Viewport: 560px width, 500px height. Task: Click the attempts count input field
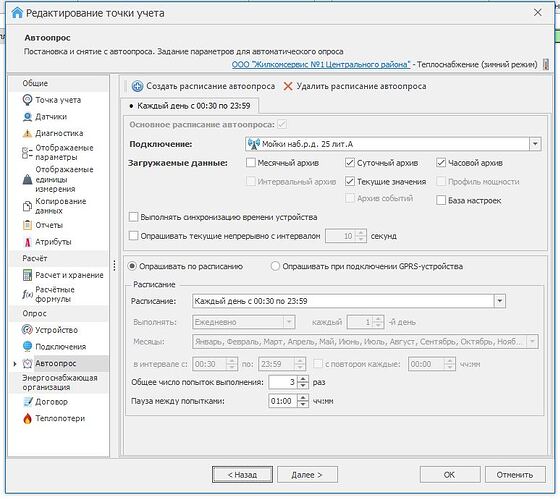[283, 382]
